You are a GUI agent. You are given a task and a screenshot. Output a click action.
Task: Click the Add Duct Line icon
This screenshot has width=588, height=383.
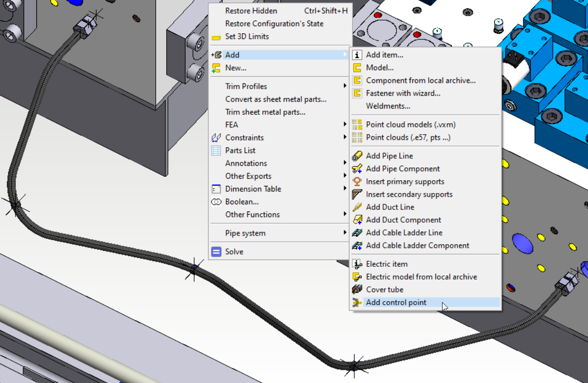[357, 207]
